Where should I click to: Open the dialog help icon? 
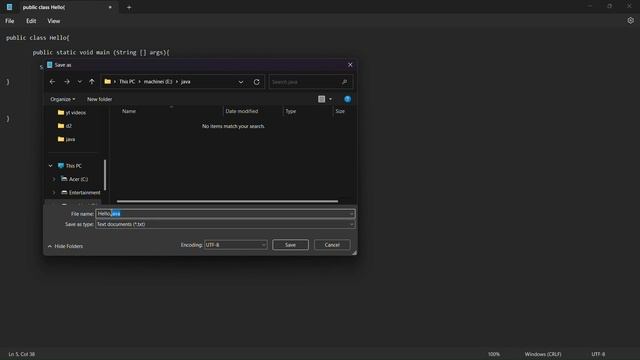tap(347, 99)
